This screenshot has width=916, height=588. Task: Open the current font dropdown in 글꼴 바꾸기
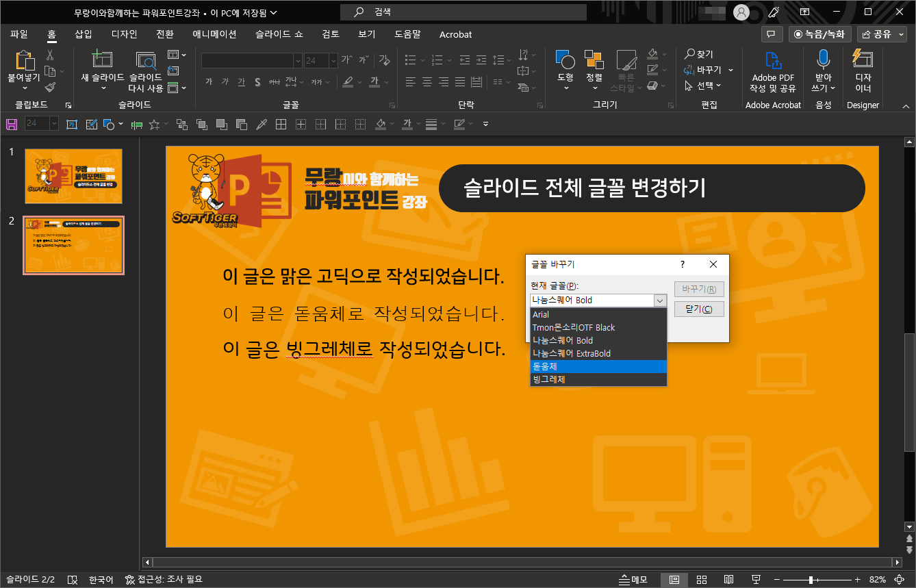(x=659, y=300)
